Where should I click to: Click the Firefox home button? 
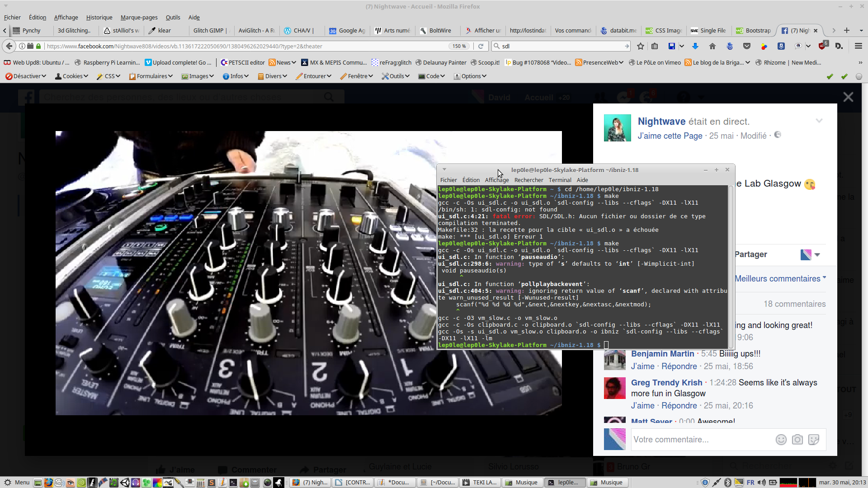[x=712, y=46]
